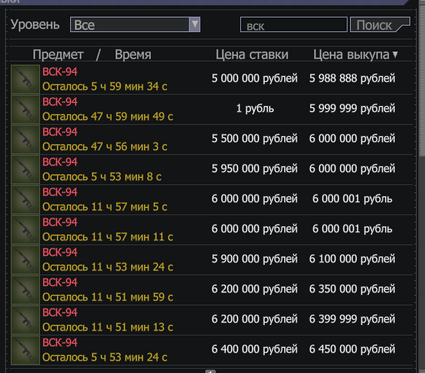Click ВСК-94 name in 5 500 000 bid row
Screen dimensions: 425x373
tap(60, 132)
